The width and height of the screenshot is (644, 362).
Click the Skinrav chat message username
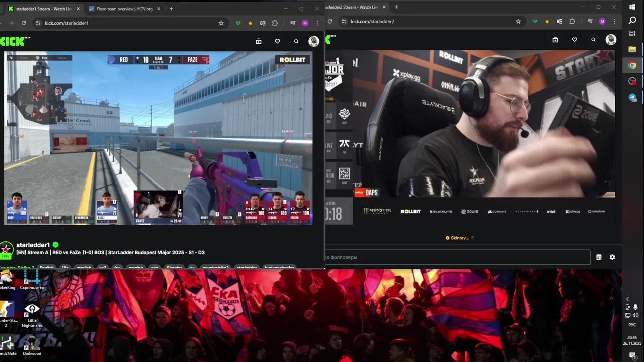click(x=460, y=238)
